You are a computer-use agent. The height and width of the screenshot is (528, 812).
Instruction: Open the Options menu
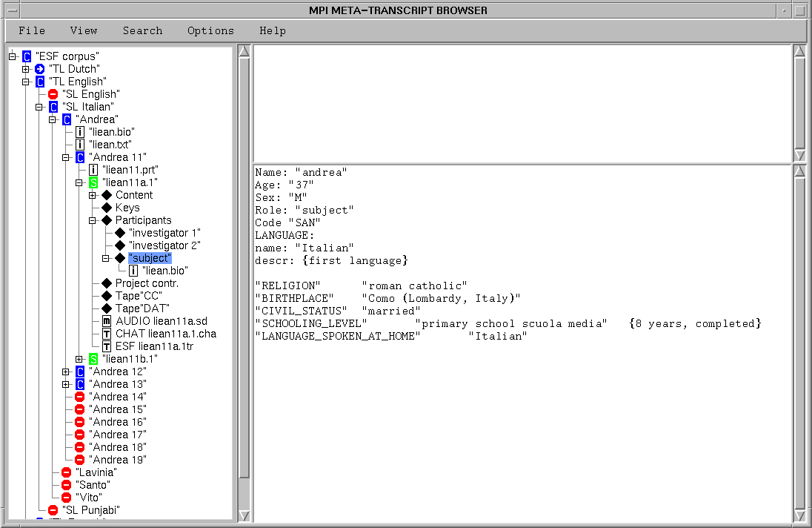pos(210,30)
